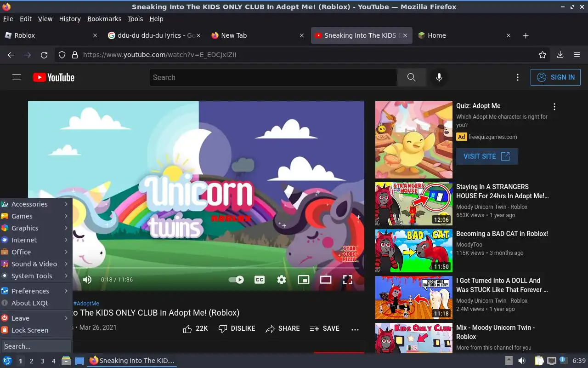The height and width of the screenshot is (368, 588).
Task: Click VISIT SITE on the Adopt Me ad
Action: (x=487, y=156)
